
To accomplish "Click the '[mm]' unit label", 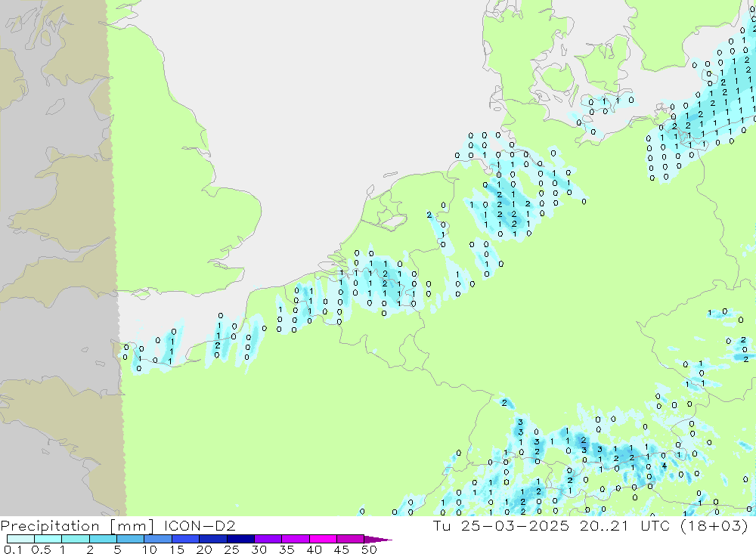I will point(132,525).
